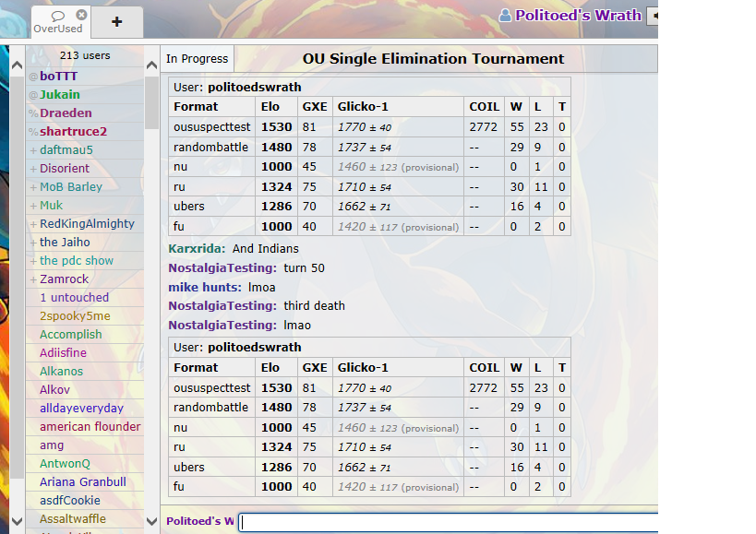756x534 pixels.
Task: Select user Jukain in the user list
Action: (59, 95)
